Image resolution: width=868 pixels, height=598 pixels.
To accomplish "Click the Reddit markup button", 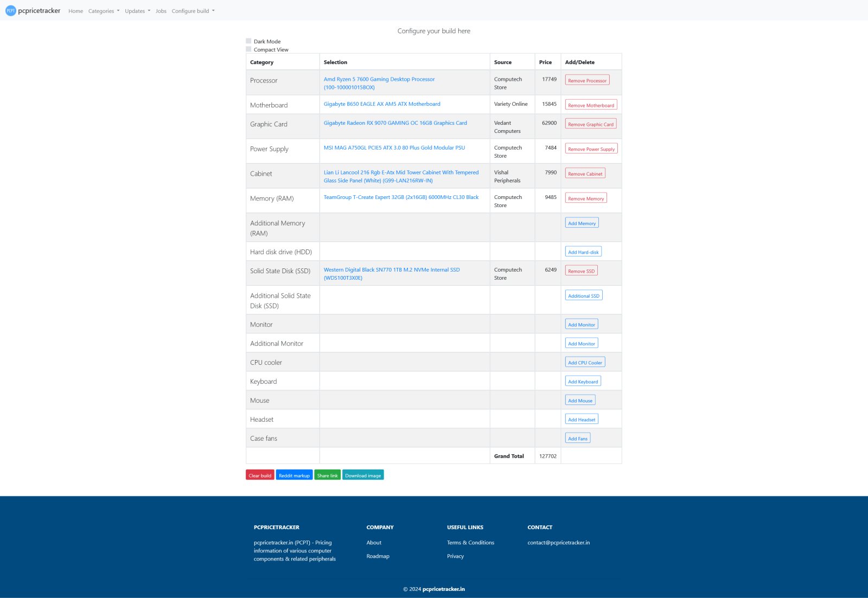I will (294, 475).
